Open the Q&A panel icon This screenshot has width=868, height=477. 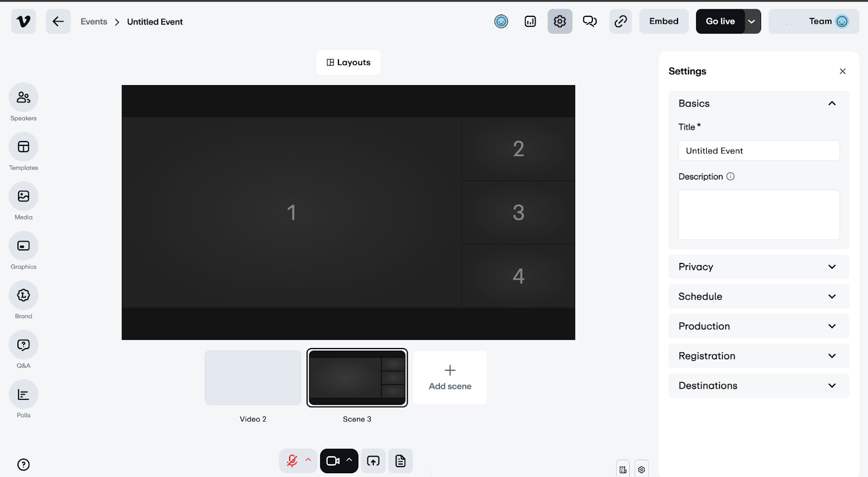pyautogui.click(x=23, y=345)
